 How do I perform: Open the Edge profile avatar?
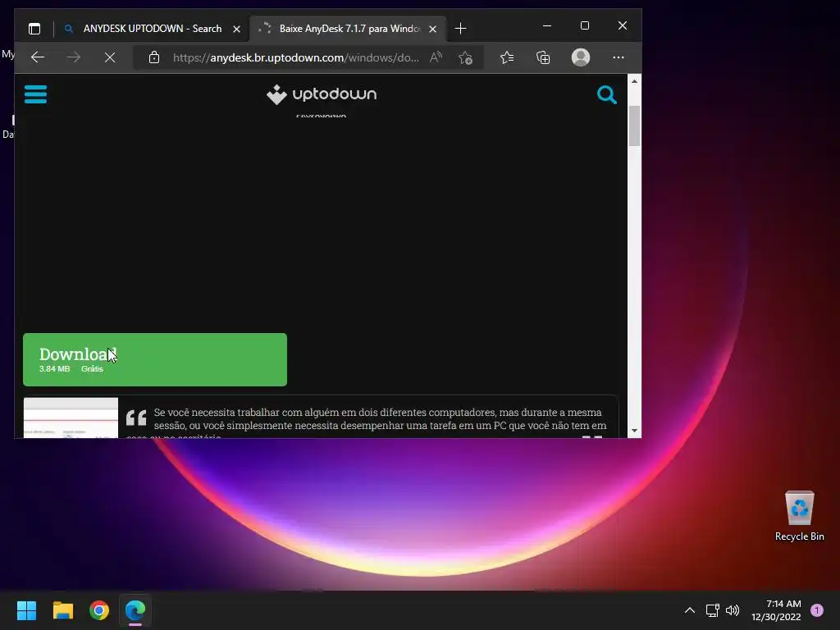581,57
